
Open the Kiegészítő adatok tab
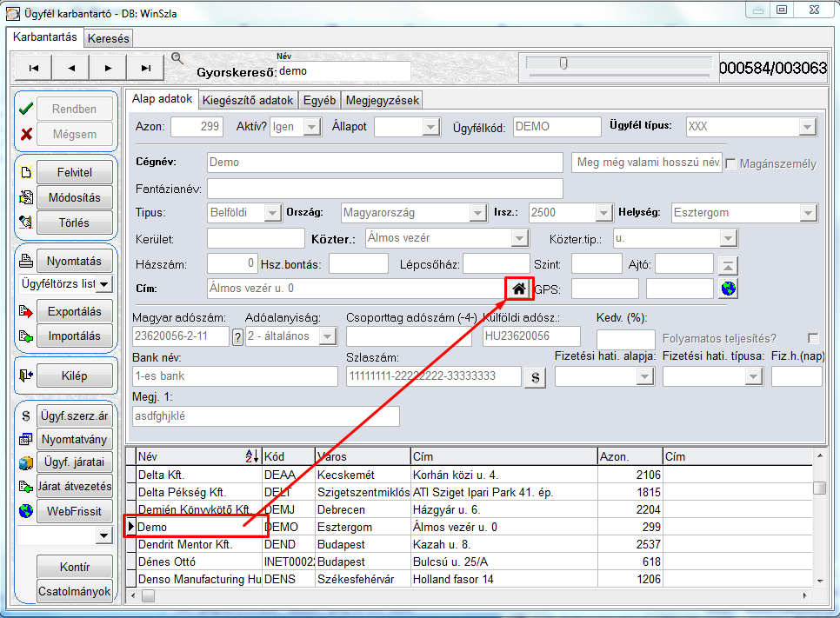pyautogui.click(x=248, y=100)
